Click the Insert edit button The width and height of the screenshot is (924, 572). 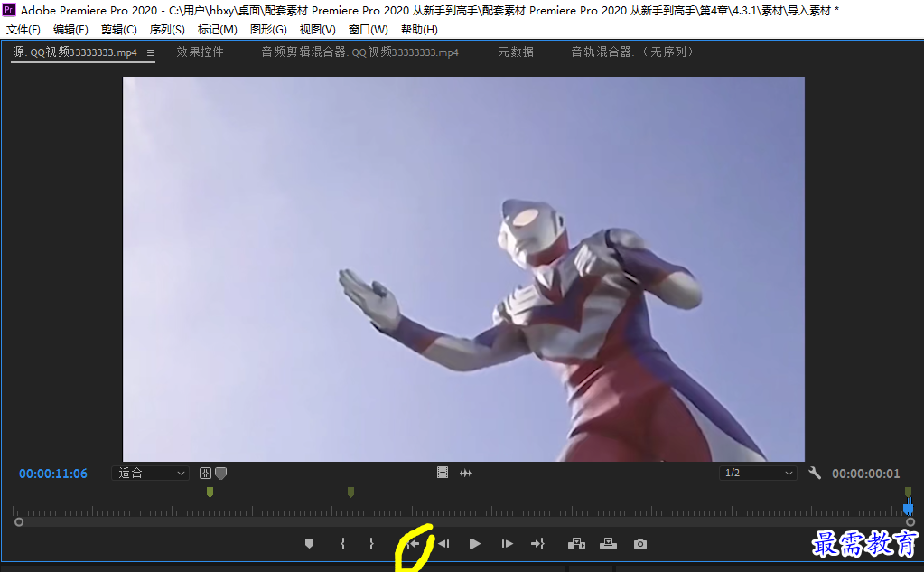pos(576,544)
